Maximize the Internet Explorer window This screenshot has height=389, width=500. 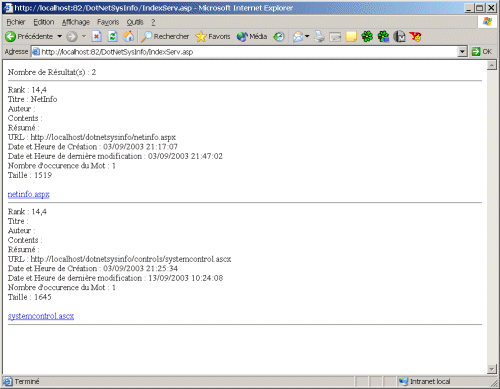coord(480,8)
